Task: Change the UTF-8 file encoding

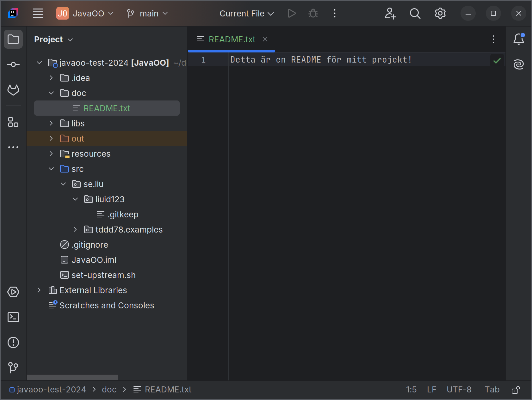Action: pyautogui.click(x=459, y=390)
